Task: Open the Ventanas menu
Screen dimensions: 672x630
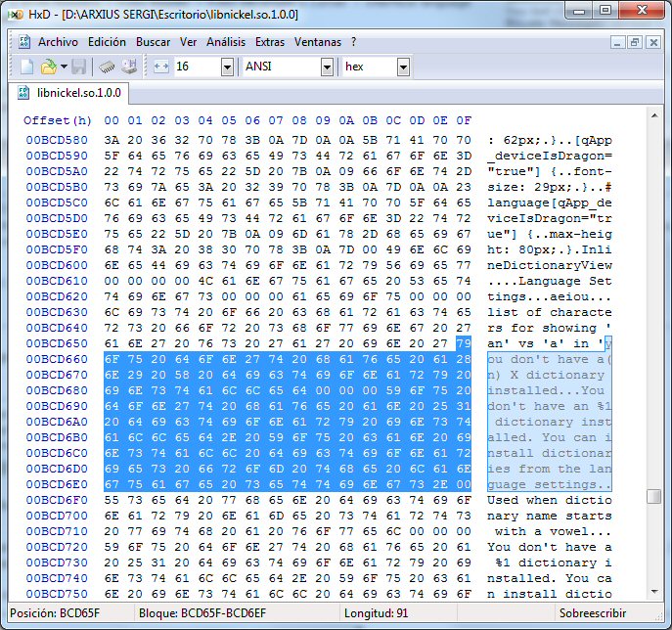Action: click(318, 42)
